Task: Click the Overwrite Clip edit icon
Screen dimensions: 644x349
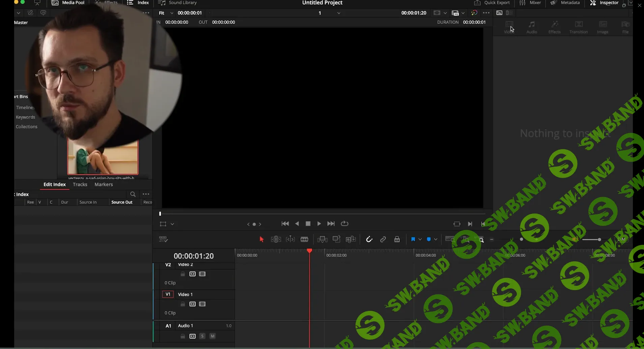Action: click(336, 239)
